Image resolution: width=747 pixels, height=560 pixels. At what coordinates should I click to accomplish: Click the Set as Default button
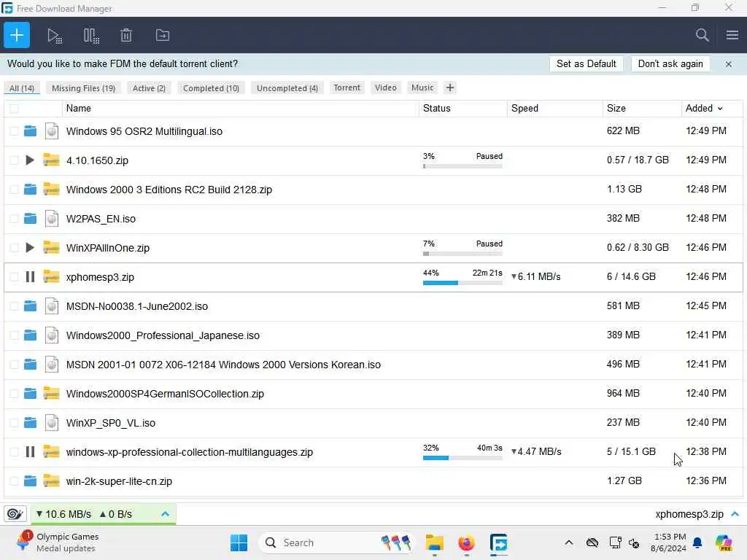(x=586, y=64)
